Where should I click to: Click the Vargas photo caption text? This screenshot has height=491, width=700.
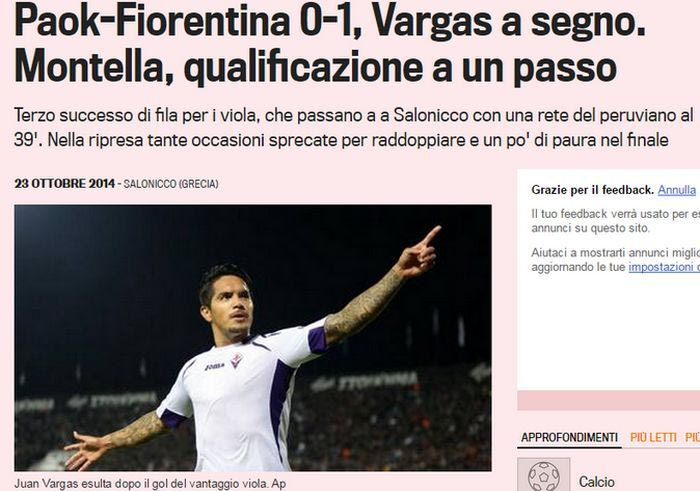[x=150, y=483]
